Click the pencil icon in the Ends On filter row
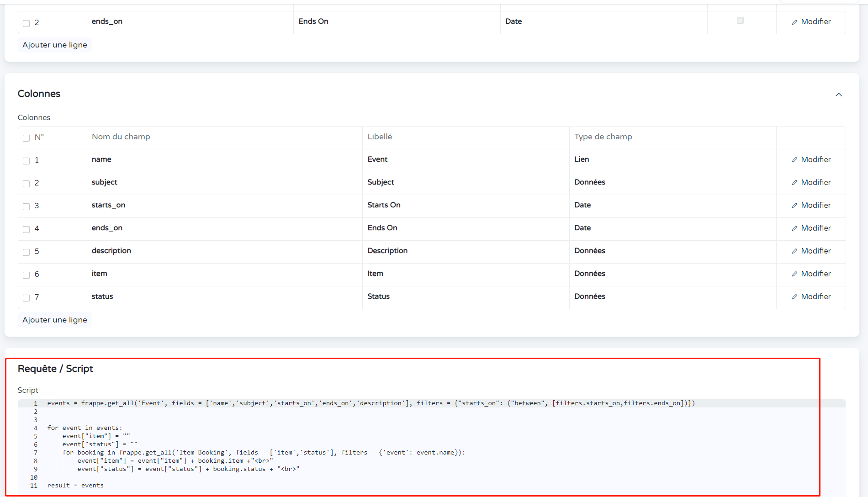 794,22
